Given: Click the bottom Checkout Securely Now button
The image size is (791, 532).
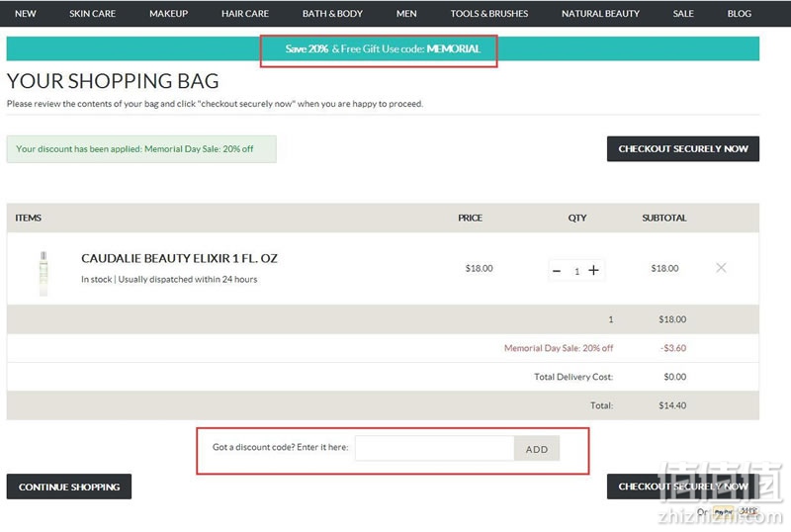Looking at the screenshot, I should [x=683, y=487].
